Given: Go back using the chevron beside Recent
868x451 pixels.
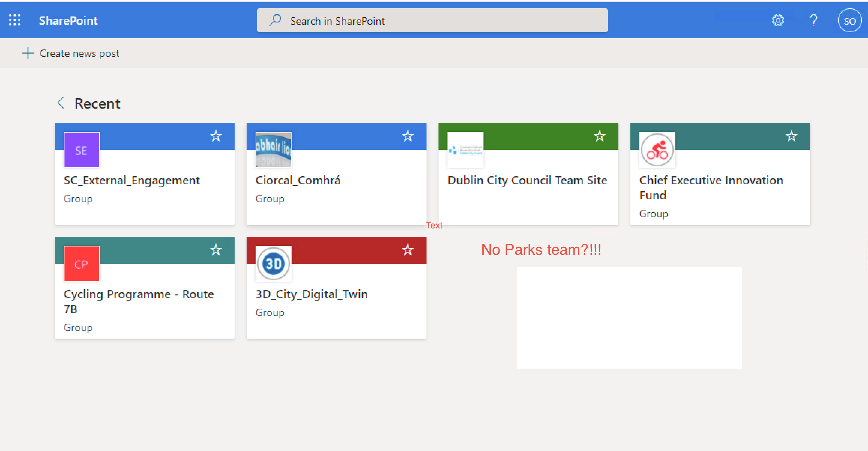Looking at the screenshot, I should [x=61, y=103].
